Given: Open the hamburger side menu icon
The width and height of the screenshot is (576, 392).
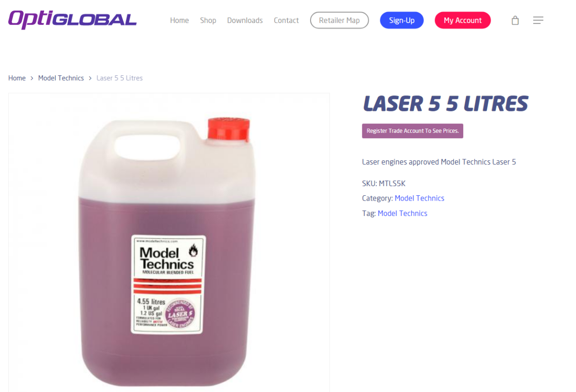Looking at the screenshot, I should pos(538,20).
